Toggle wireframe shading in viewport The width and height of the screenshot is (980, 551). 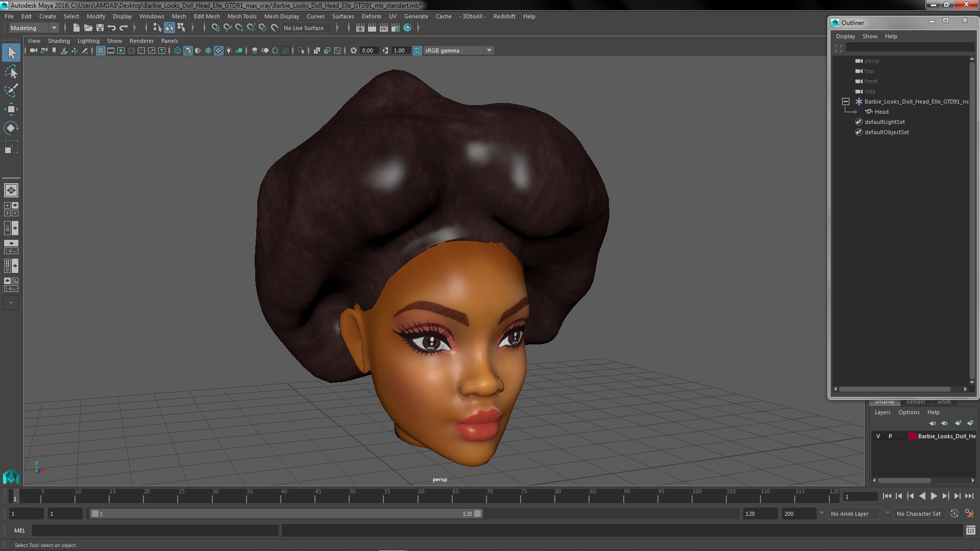pos(178,51)
